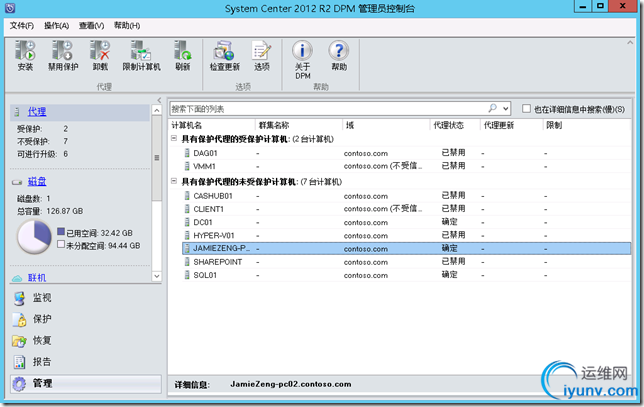Screen dimensions: 644x407
Task: Click the 检查更新 icon
Action: 224,51
